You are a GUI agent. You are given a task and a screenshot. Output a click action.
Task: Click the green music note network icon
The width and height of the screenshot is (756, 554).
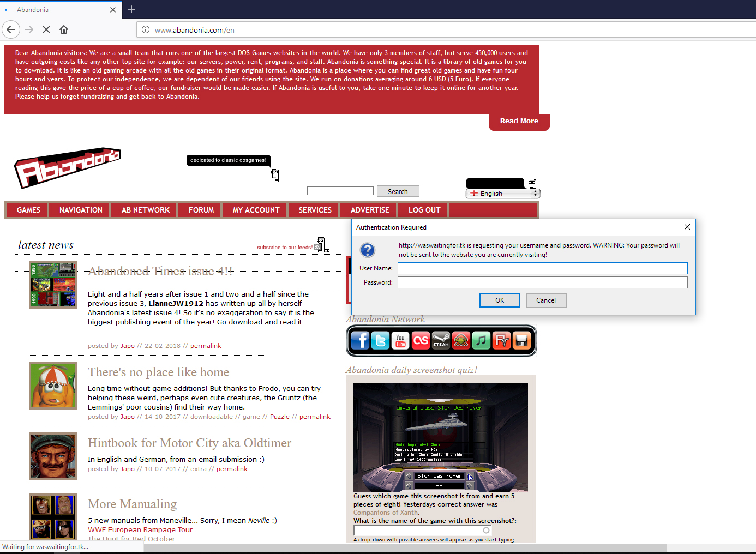tap(481, 341)
